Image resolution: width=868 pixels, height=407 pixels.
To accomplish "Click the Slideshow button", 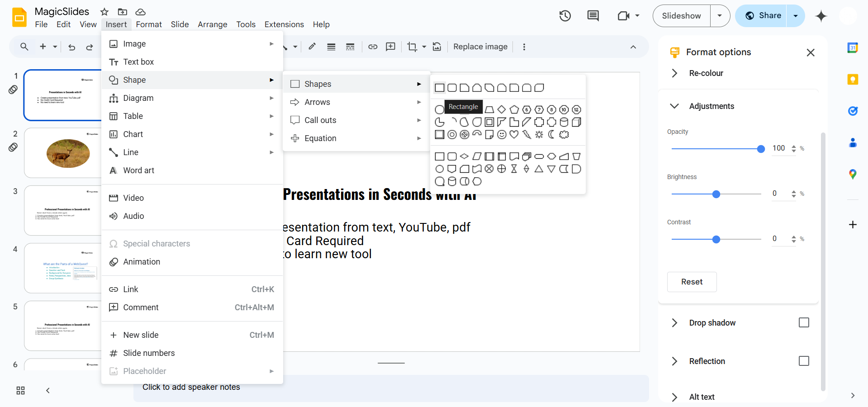I will pos(682,16).
